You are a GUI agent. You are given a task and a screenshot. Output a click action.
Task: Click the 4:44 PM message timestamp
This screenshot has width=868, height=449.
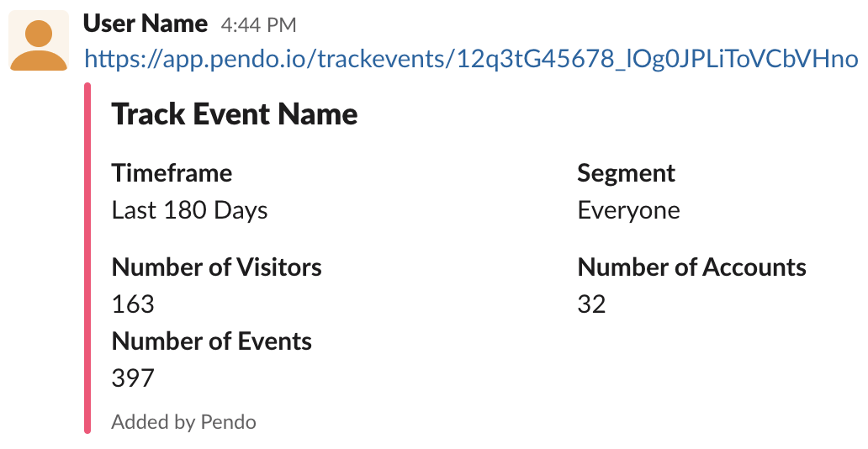(x=258, y=25)
